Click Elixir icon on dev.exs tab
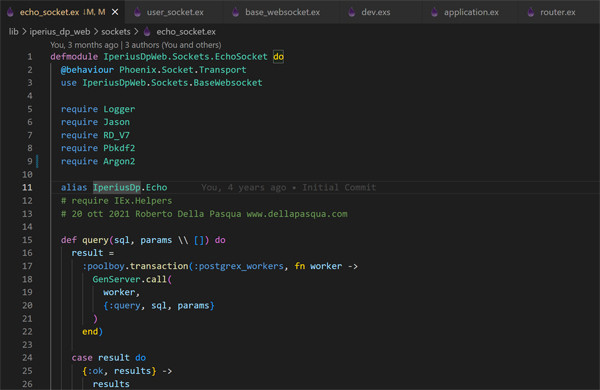Viewport: 600px width, 390px height. tap(352, 12)
